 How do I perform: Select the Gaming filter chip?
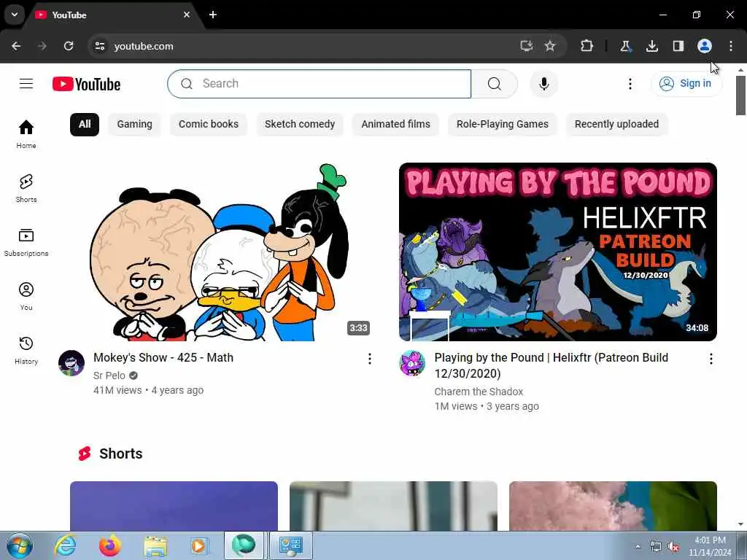134,124
